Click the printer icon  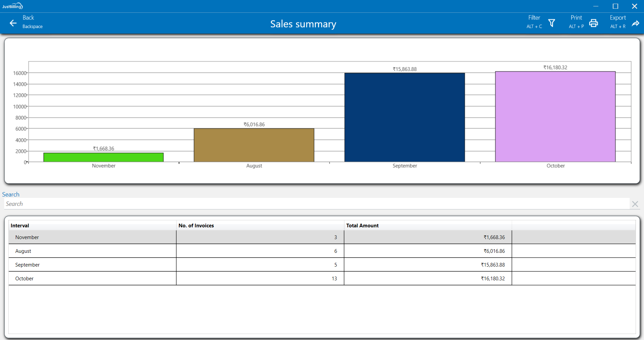[593, 23]
